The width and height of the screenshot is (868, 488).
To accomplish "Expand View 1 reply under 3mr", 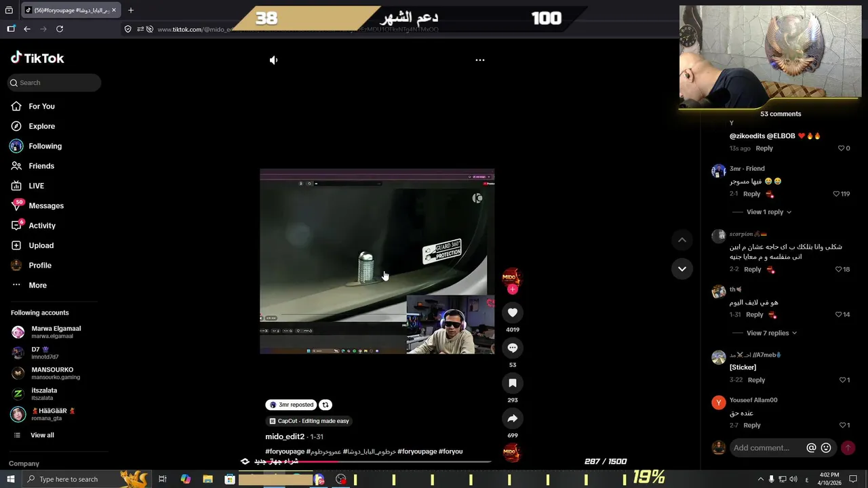I will tap(765, 212).
